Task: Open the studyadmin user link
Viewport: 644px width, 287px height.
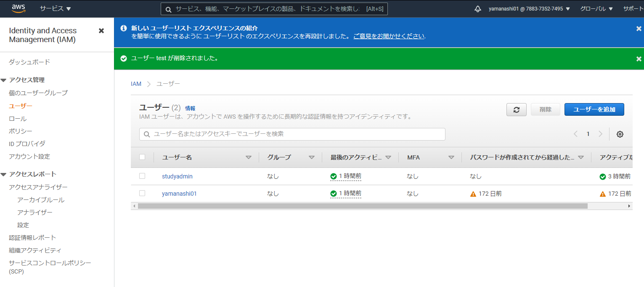Action: [x=177, y=176]
